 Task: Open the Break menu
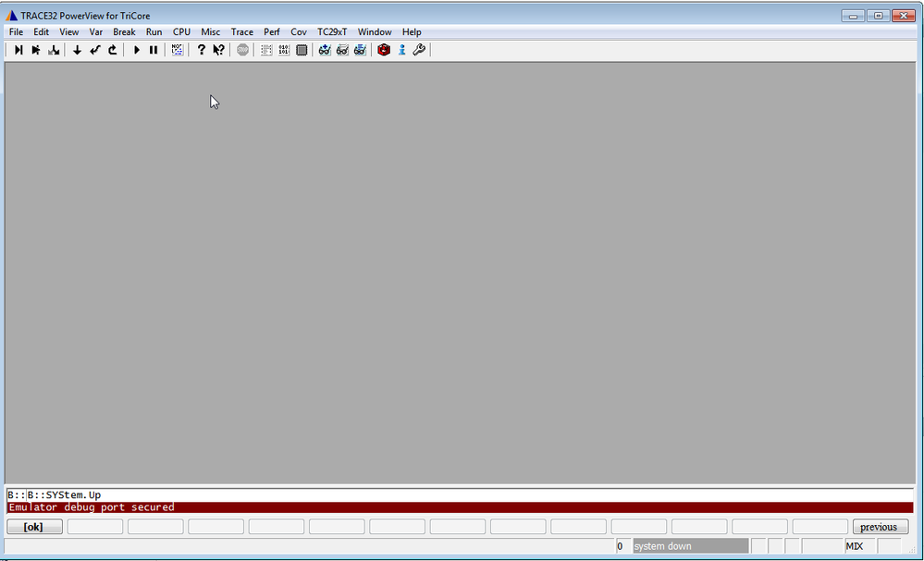point(124,31)
